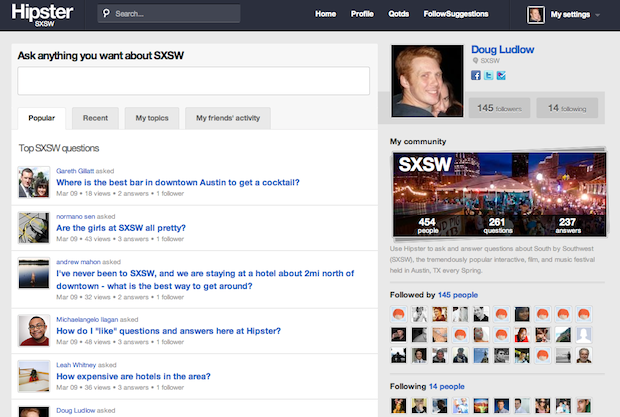Click the 14 following button
Screen dimensions: 620x417
pyautogui.click(x=567, y=108)
